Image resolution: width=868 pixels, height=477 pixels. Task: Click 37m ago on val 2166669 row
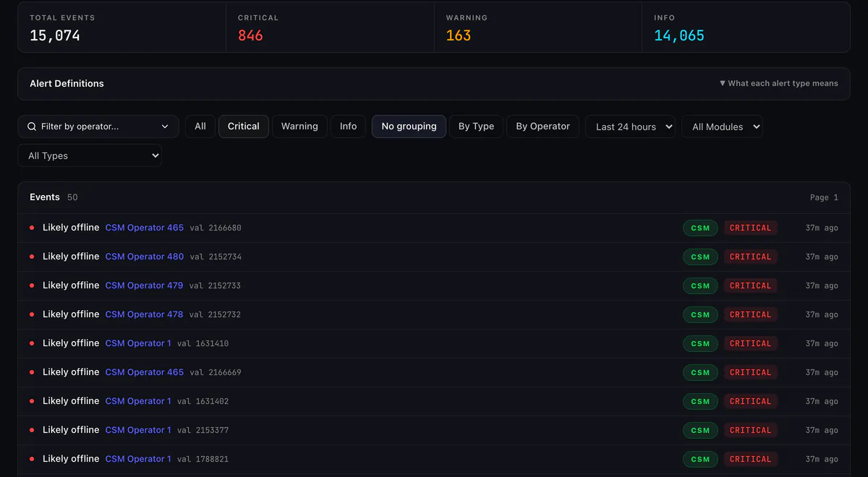pyautogui.click(x=822, y=372)
